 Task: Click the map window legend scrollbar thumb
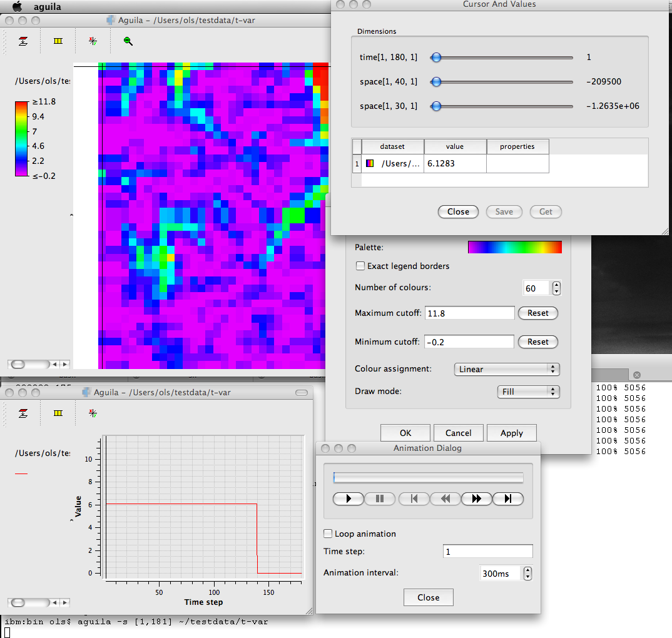point(18,364)
